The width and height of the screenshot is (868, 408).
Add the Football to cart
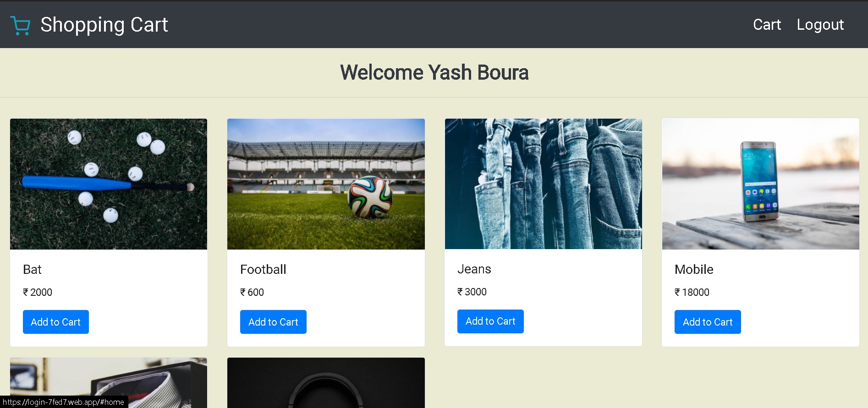(x=273, y=322)
